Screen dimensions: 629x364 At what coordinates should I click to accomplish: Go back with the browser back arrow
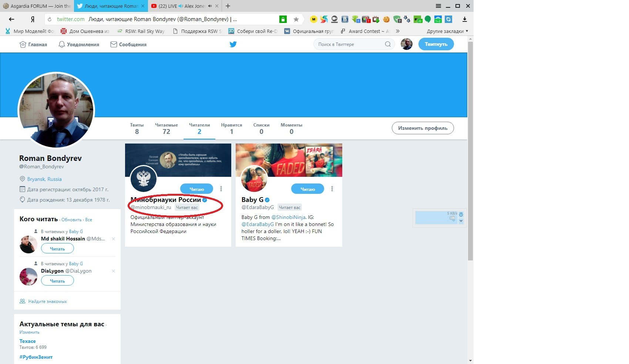(x=11, y=19)
